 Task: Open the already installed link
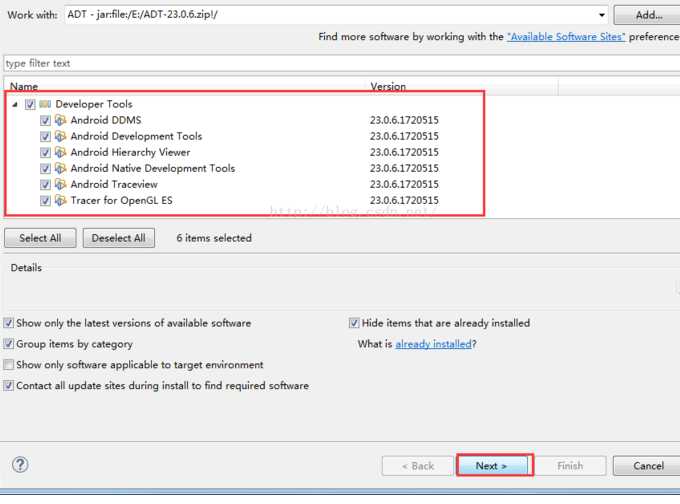tap(433, 344)
